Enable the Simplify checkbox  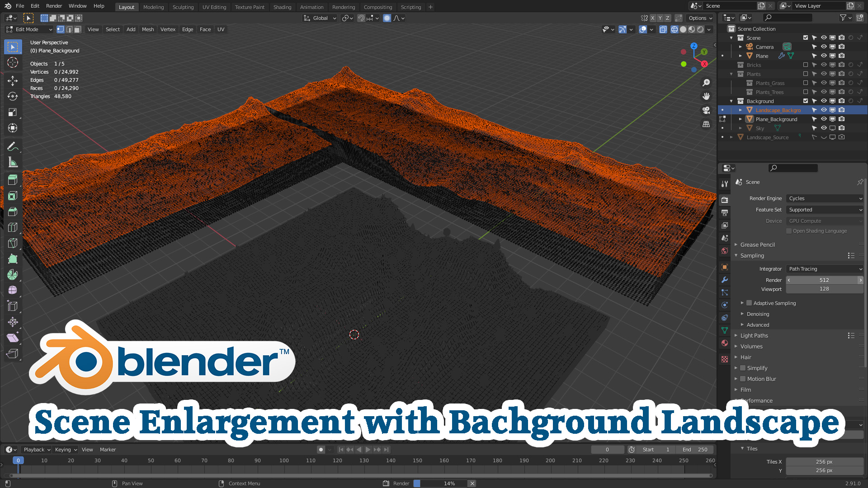pyautogui.click(x=743, y=368)
